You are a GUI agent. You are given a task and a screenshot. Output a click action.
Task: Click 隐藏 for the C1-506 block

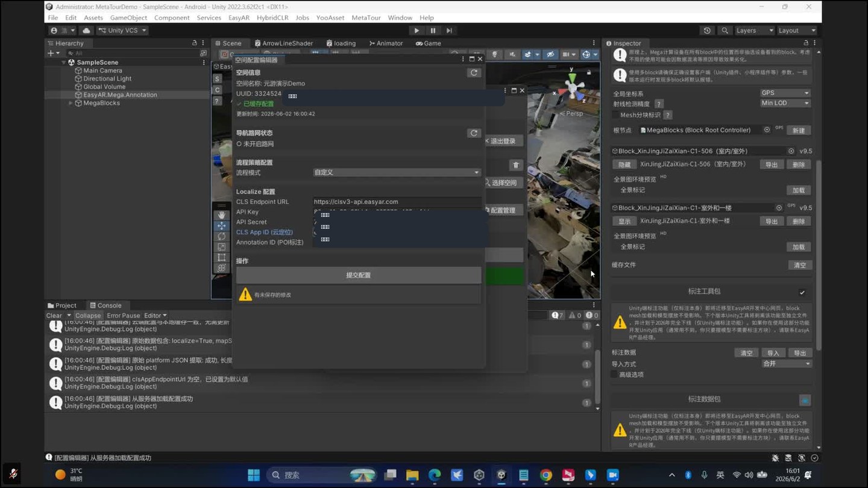point(624,164)
